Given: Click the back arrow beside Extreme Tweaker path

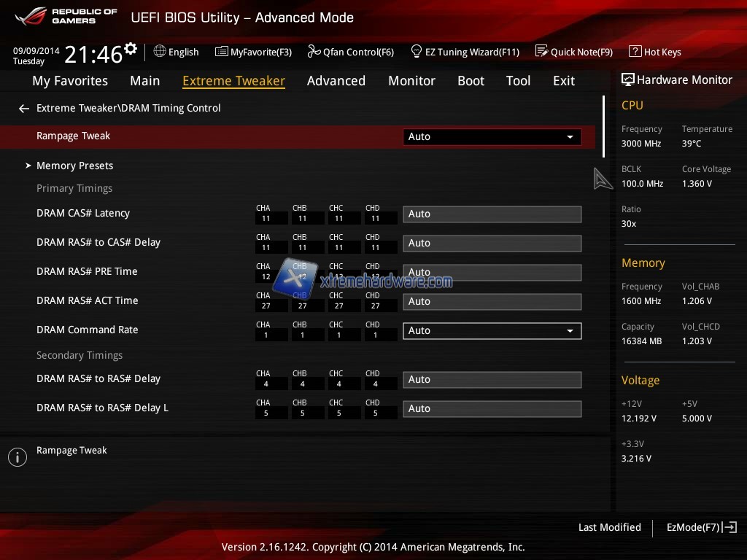Looking at the screenshot, I should [24, 109].
